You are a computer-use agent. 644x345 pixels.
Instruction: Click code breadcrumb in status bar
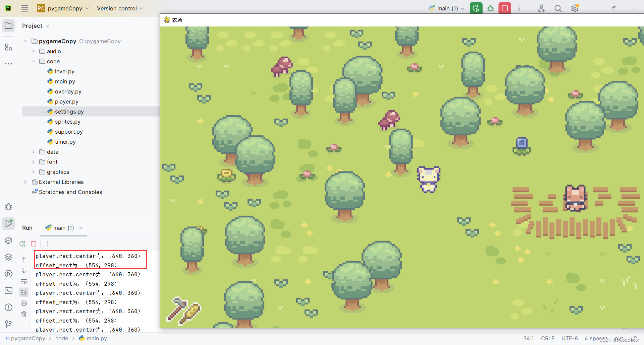point(62,338)
